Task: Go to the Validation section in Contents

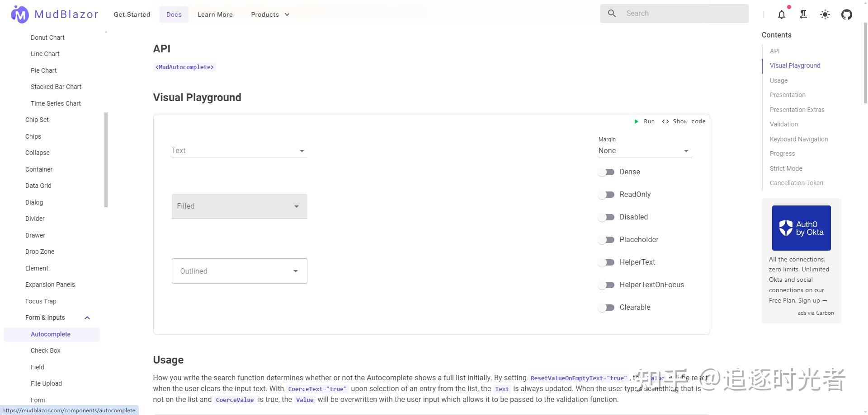Action: coord(783,124)
